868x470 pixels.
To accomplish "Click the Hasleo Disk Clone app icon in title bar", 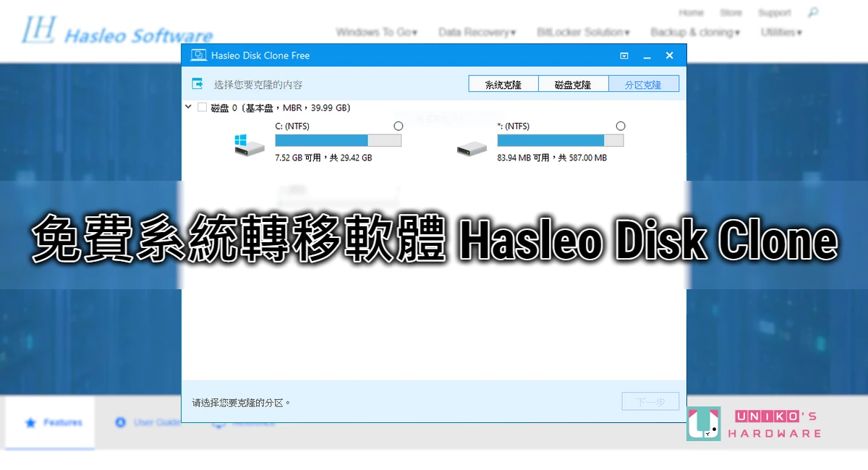I will pos(197,55).
